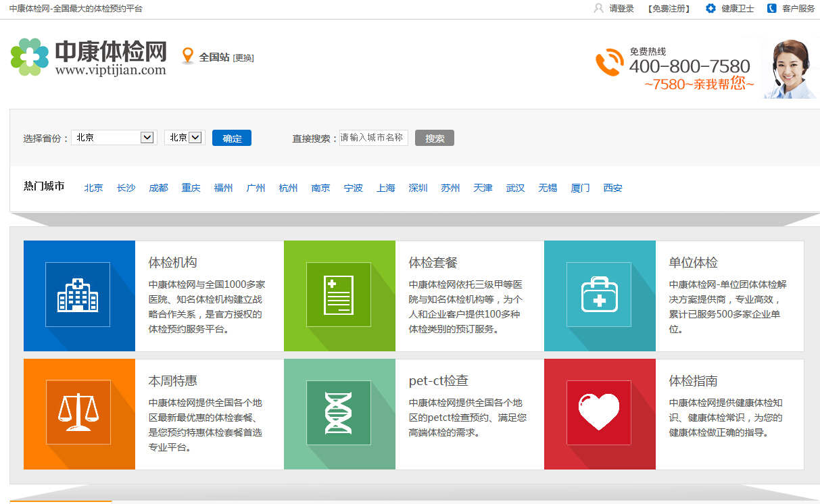
Task: Click the 健康卫士 gear icon
Action: (710, 8)
